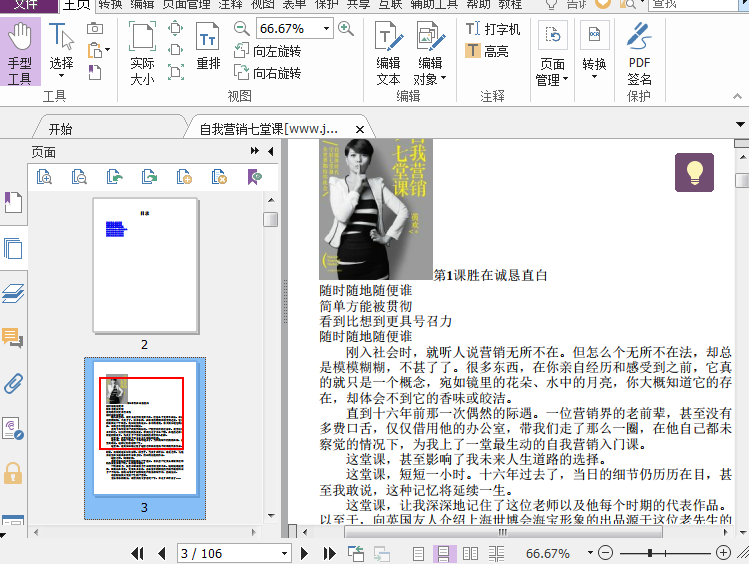
Task: Shrink page thumbnails in Pages panel
Action: tap(79, 177)
